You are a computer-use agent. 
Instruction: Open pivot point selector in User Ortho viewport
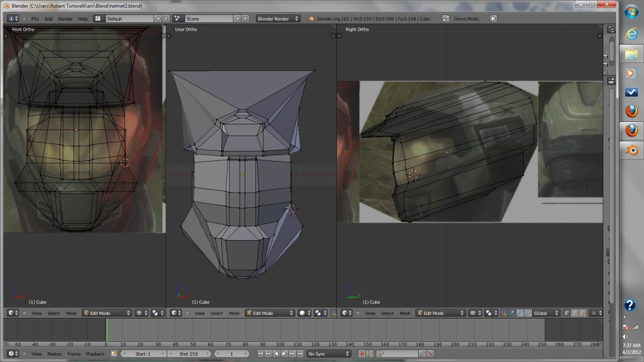pos(319,313)
